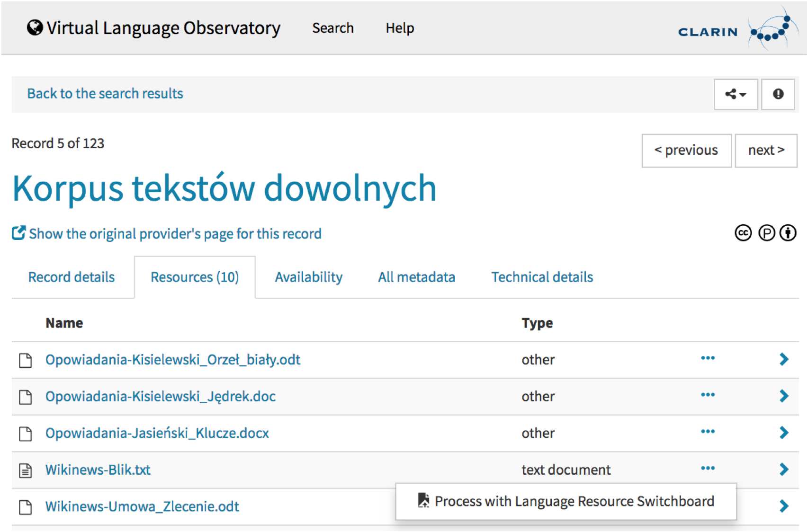
Task: Open the three-dot menu for Orzeł_biały.odt
Action: (708, 358)
